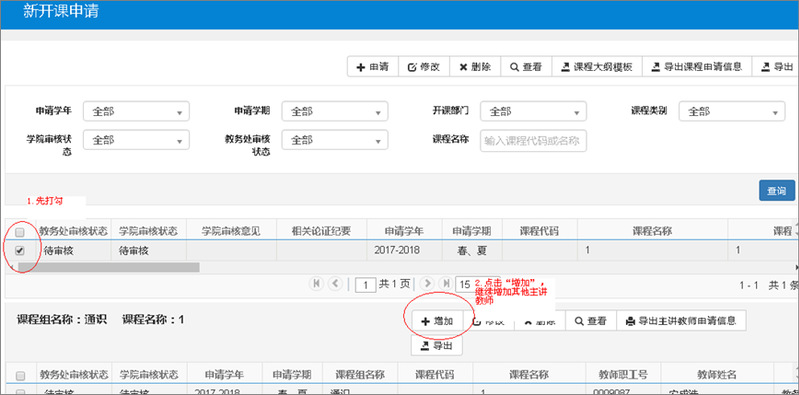Open the 教务处审核状态 dropdown

(x=335, y=140)
